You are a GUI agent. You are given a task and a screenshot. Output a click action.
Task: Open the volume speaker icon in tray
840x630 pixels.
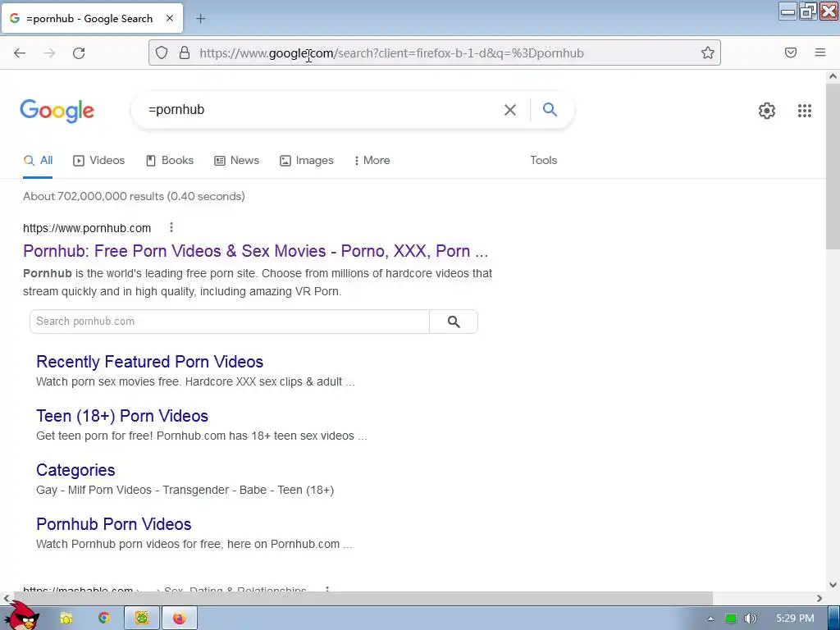[x=751, y=619]
